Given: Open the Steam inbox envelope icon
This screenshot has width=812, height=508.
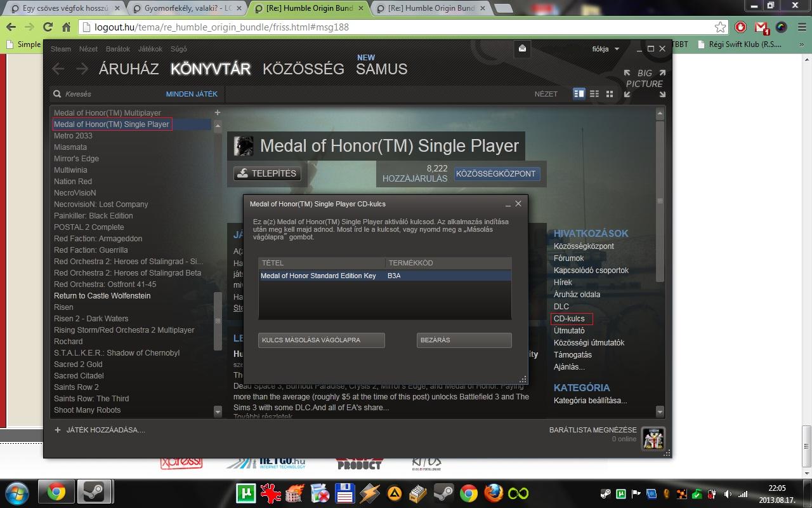Looking at the screenshot, I should [x=522, y=48].
